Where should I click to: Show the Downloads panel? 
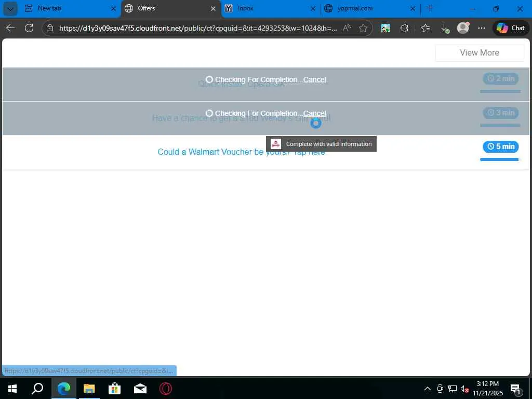445,29
